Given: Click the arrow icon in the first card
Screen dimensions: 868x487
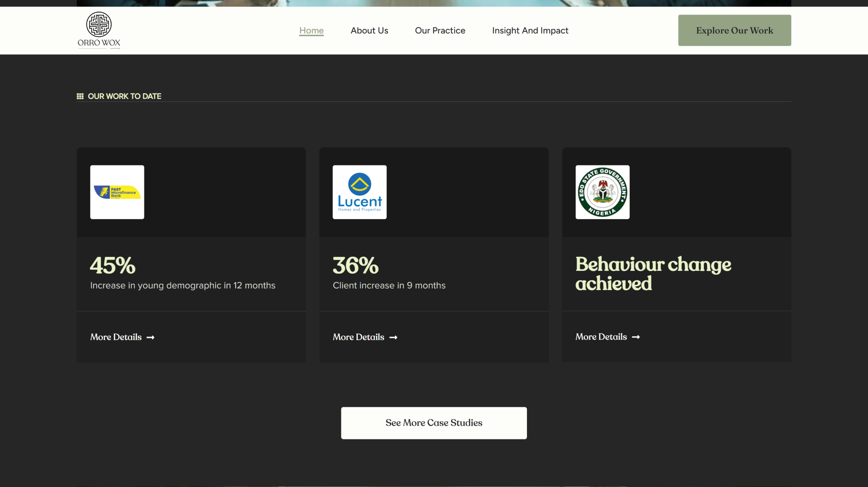Looking at the screenshot, I should [x=151, y=337].
